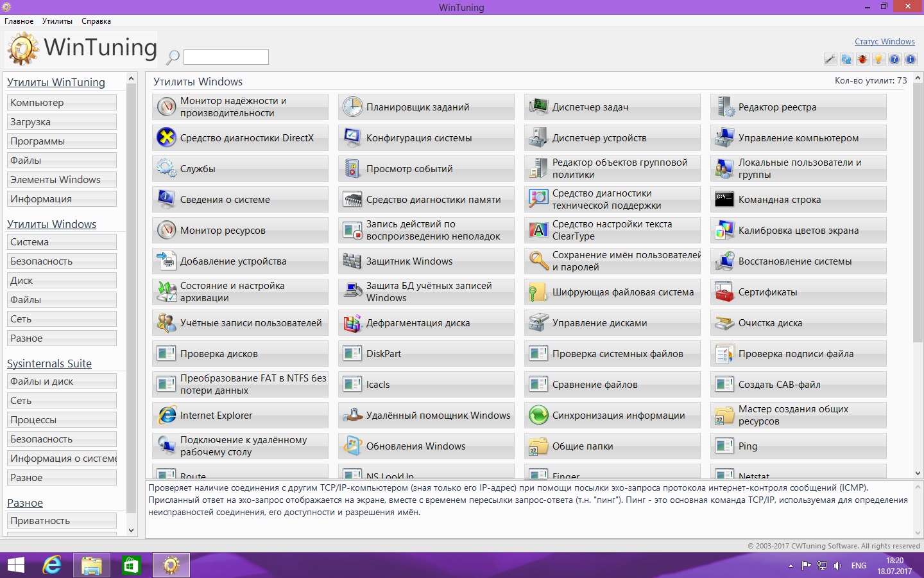Open help via blue question-mark icon
924x578 pixels.
tap(894, 59)
